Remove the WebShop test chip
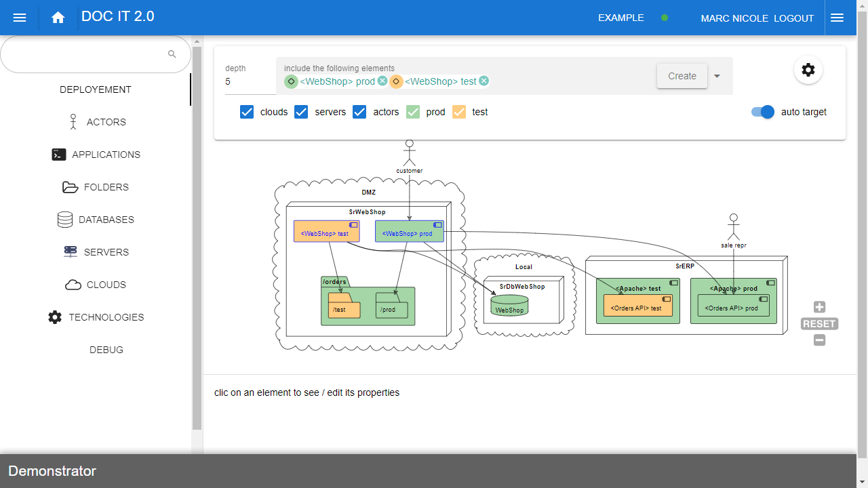 coord(484,81)
